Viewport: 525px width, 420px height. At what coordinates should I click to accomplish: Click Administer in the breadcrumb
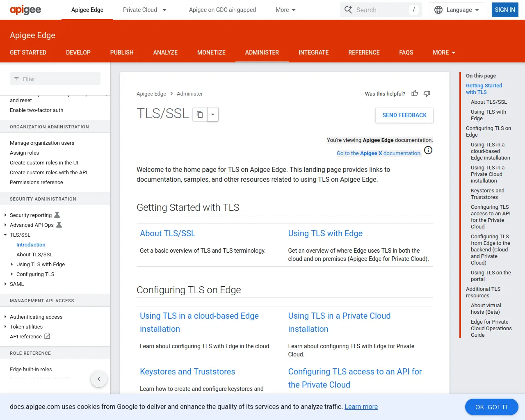point(189,94)
